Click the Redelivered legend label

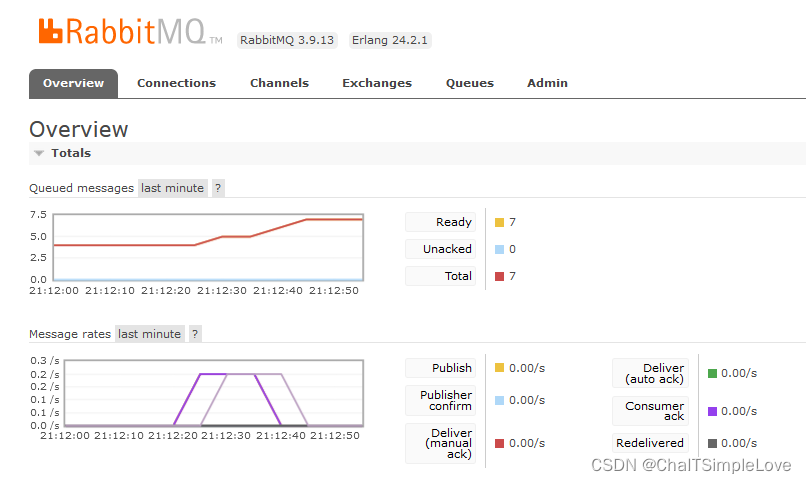pyautogui.click(x=650, y=443)
